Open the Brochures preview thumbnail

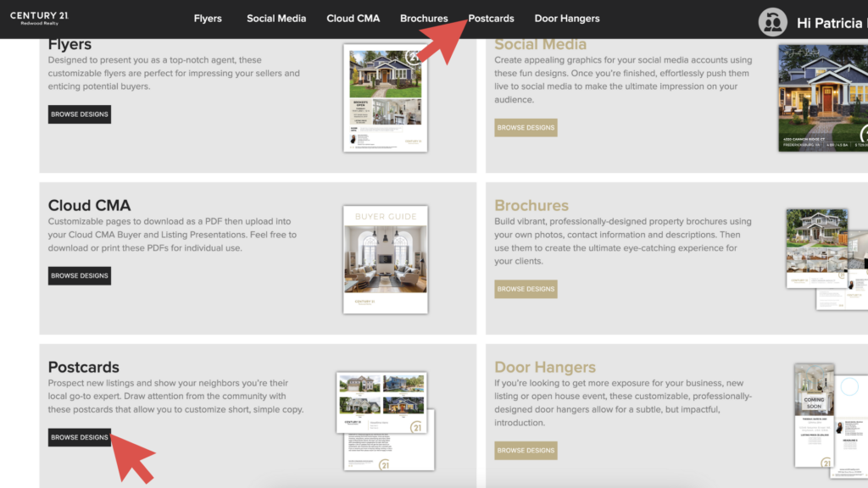click(827, 259)
